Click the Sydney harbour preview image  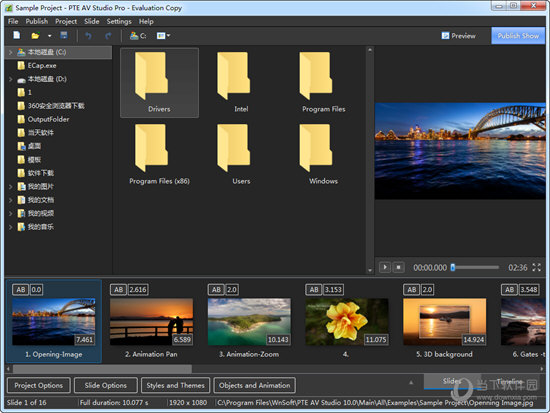pos(460,151)
